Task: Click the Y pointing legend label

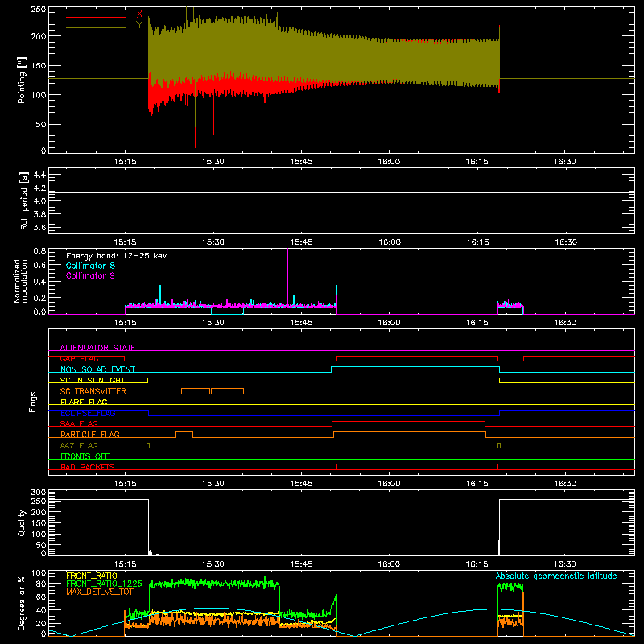Action: click(x=139, y=25)
